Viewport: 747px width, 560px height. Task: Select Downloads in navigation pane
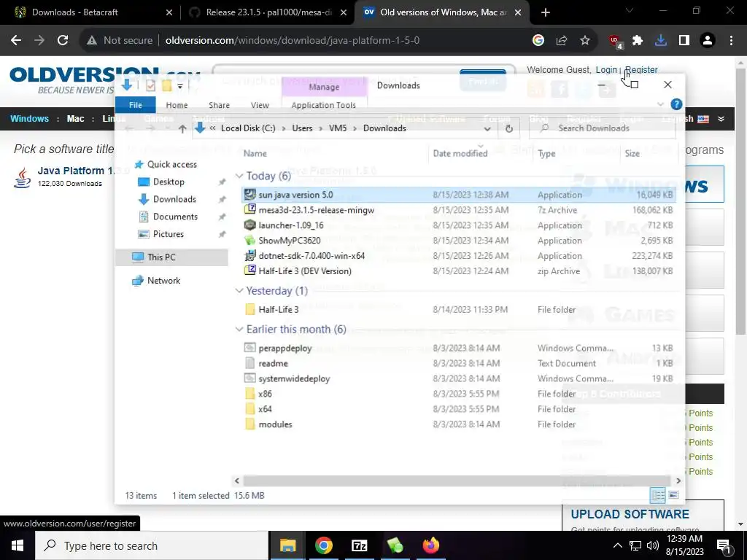pyautogui.click(x=174, y=200)
